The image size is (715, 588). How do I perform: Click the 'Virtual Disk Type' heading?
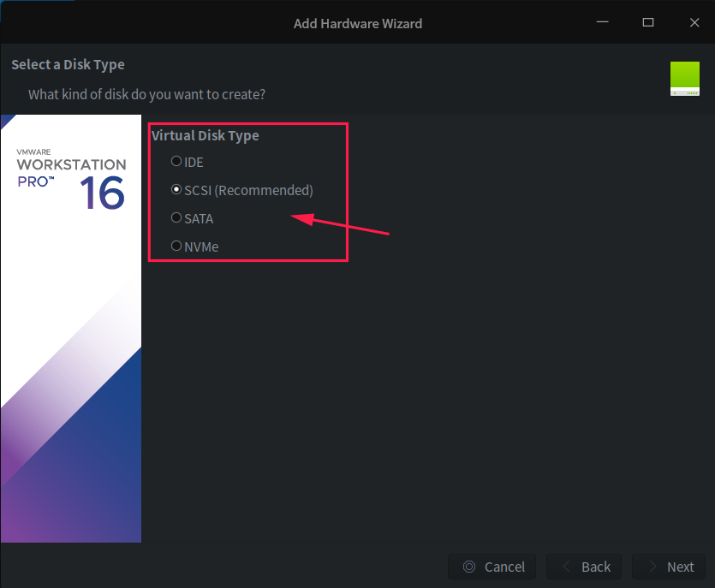(x=206, y=135)
